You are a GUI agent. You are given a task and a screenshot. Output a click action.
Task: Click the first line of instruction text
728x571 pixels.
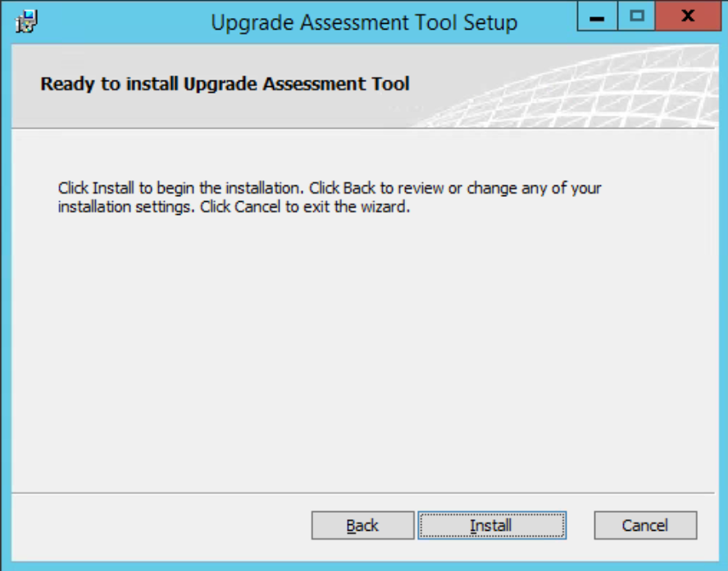(330, 188)
